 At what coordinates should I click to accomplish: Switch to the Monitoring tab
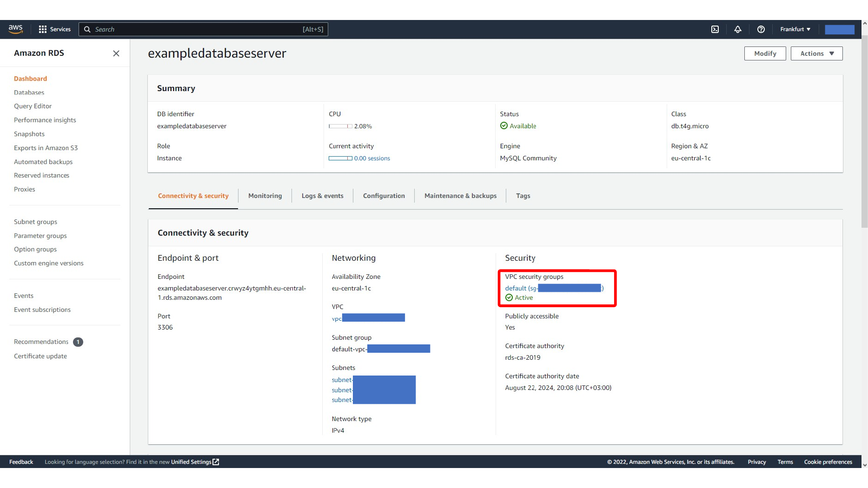pyautogui.click(x=265, y=196)
